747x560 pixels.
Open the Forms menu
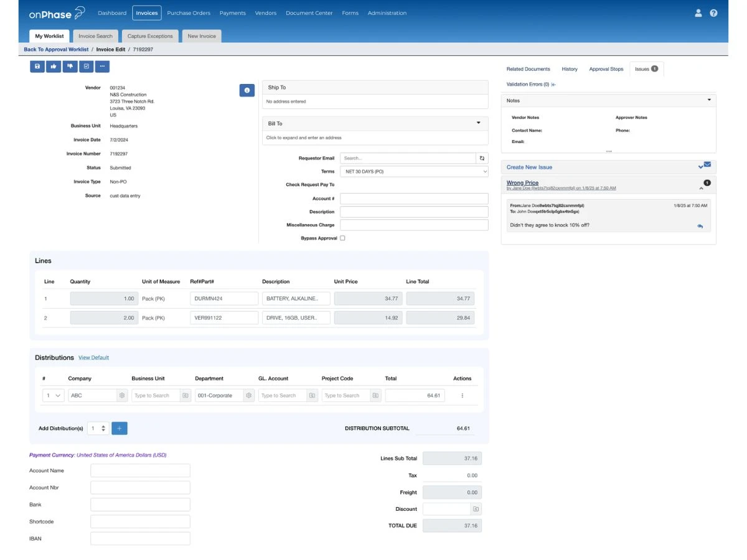350,13
